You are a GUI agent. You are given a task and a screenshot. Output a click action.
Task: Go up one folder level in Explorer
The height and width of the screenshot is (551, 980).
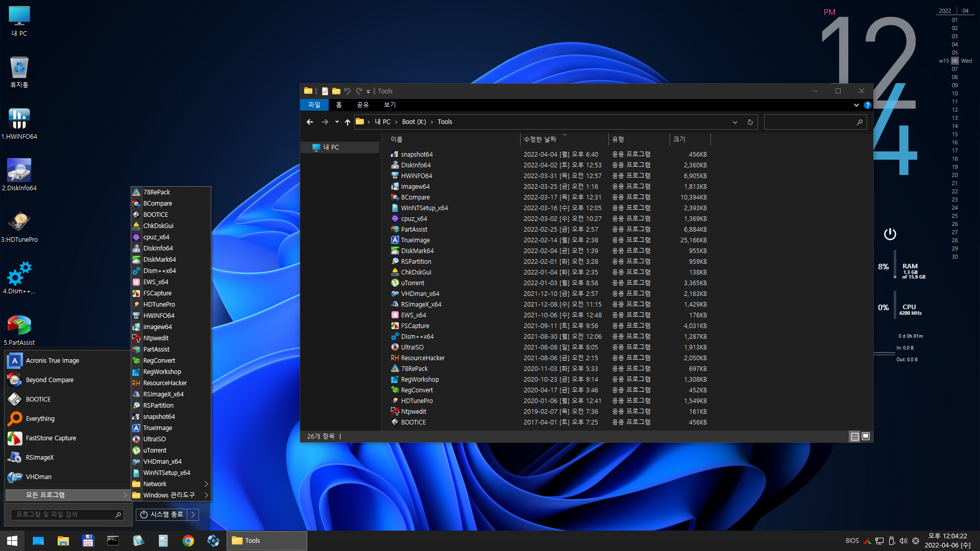tap(348, 122)
